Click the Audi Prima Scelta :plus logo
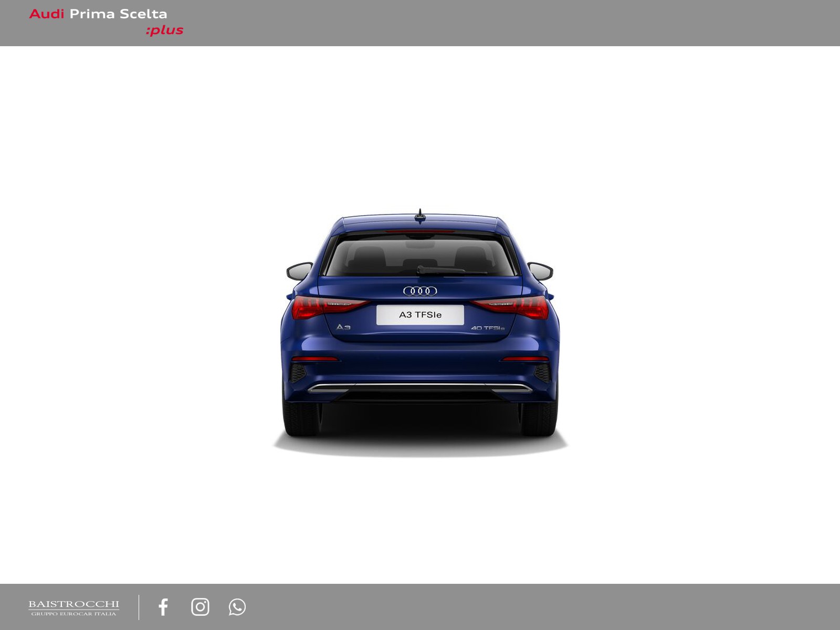Screen dimensions: 840x630 (x=106, y=22)
